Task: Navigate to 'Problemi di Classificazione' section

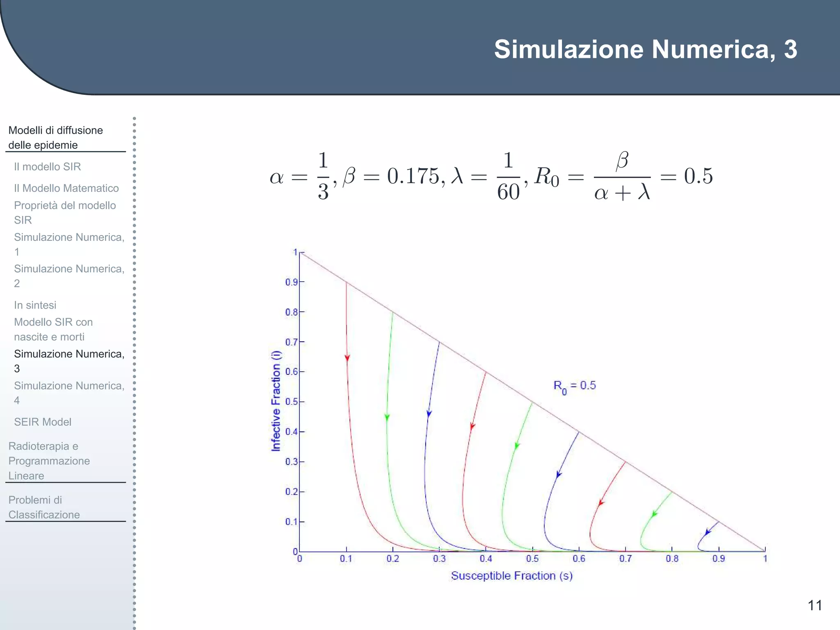Action: point(44,507)
